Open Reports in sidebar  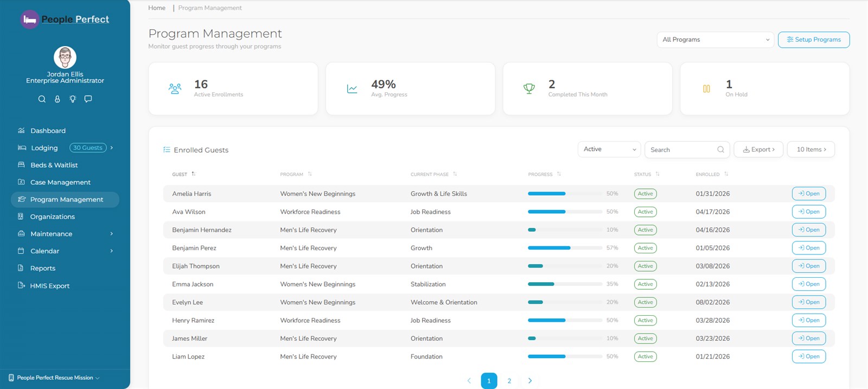point(42,268)
